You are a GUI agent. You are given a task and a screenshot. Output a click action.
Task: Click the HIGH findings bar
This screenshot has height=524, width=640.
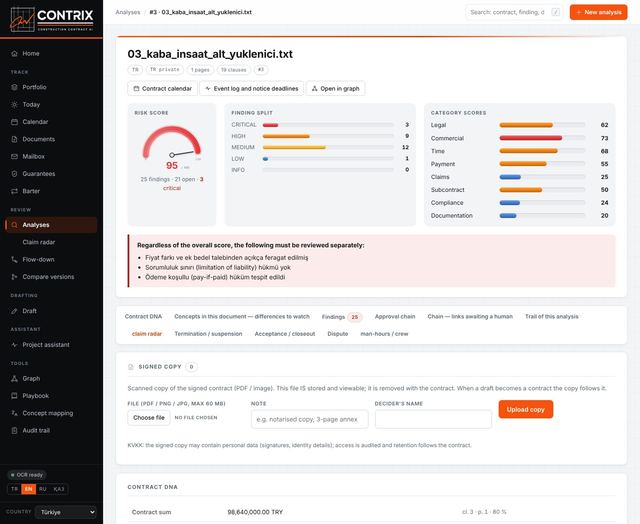pyautogui.click(x=328, y=136)
